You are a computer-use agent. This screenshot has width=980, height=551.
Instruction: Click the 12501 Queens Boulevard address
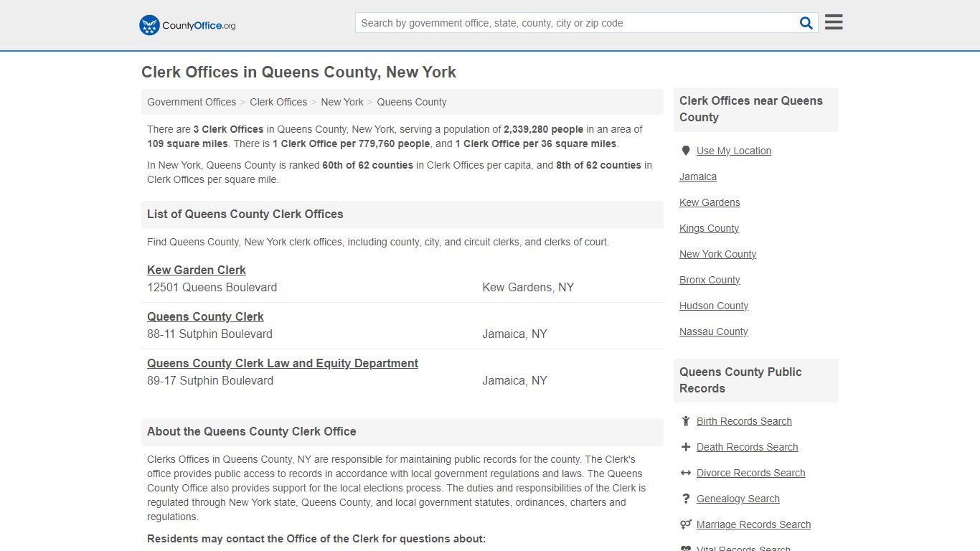pyautogui.click(x=212, y=287)
